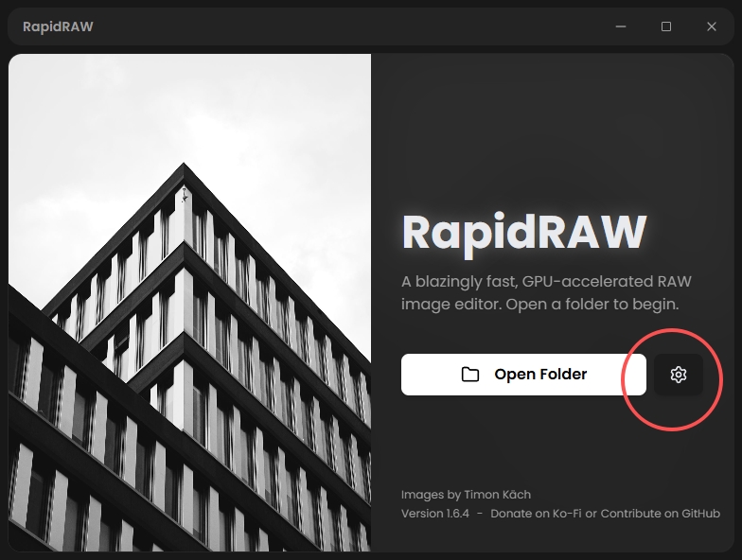Open the Contribute on GitHub link

pyautogui.click(x=661, y=513)
